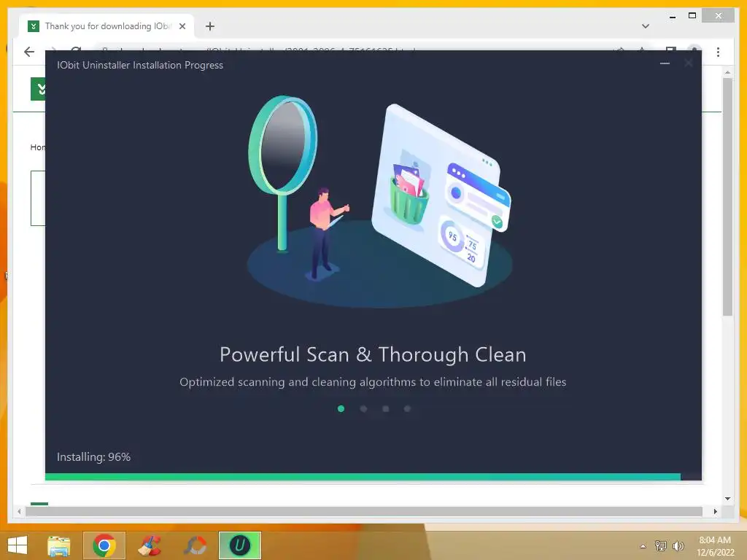Open the volume speaker tray icon
Image resolution: width=747 pixels, height=560 pixels.
(x=678, y=546)
